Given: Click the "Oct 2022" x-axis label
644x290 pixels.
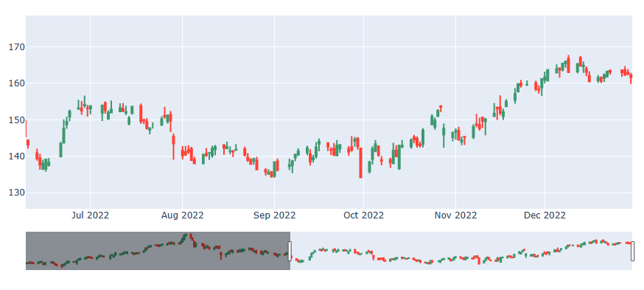Looking at the screenshot, I should pyautogui.click(x=363, y=215).
